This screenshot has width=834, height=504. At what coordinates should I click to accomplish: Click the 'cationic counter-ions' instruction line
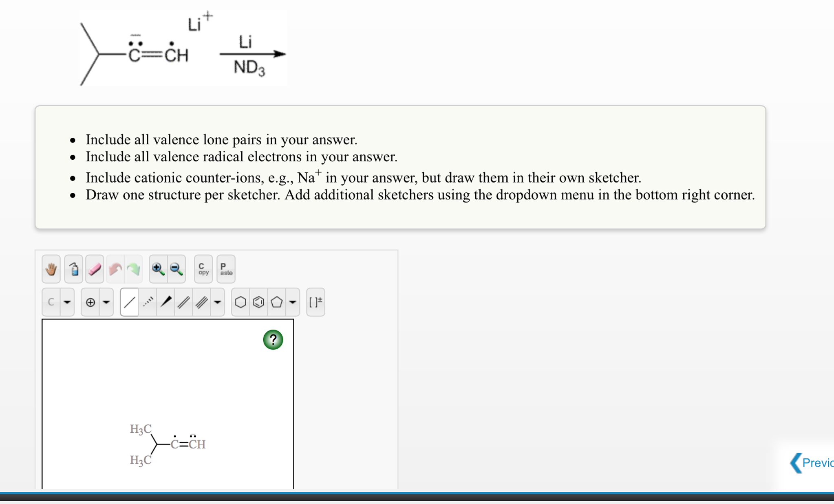pos(363,177)
